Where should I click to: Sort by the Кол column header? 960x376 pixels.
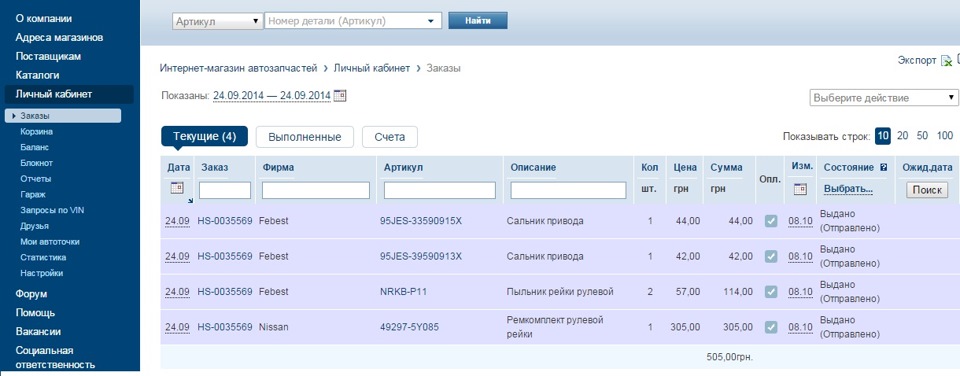649,167
